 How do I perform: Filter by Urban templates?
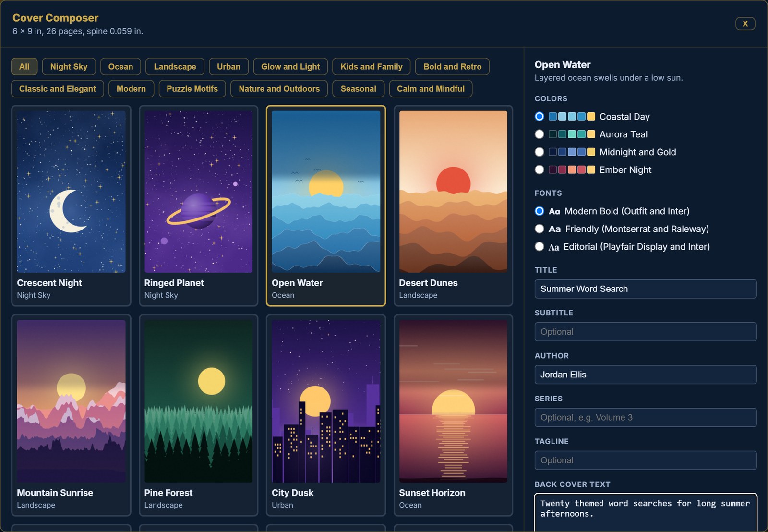point(228,67)
